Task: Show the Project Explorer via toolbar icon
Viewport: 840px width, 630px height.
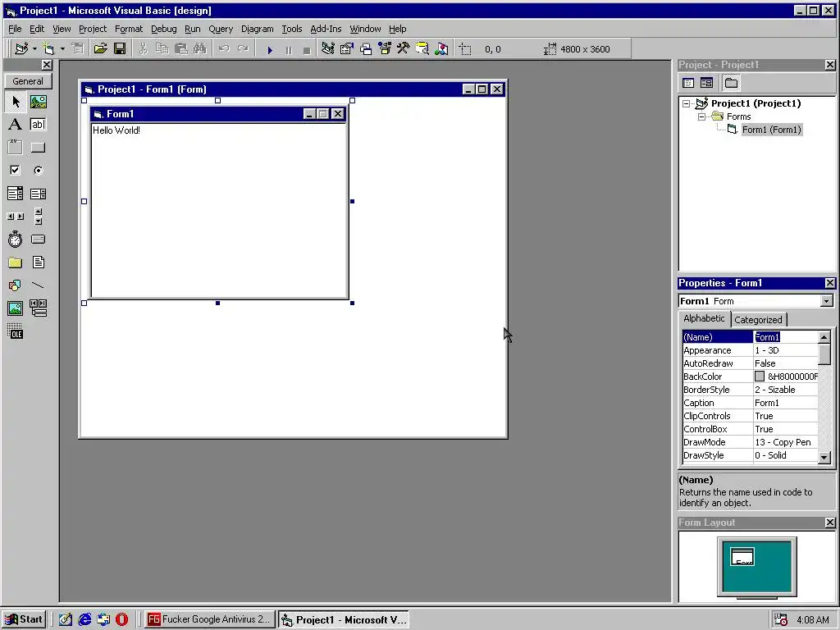Action: pyautogui.click(x=328, y=48)
